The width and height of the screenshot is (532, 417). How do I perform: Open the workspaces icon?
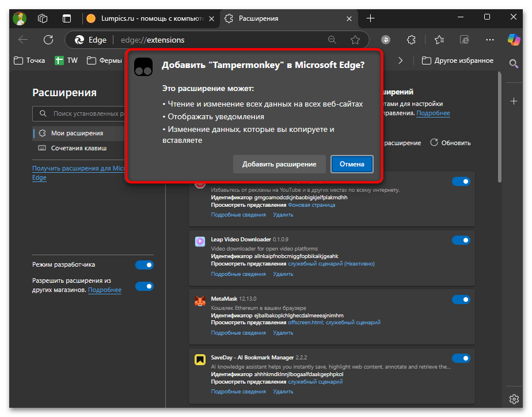pyautogui.click(x=43, y=18)
